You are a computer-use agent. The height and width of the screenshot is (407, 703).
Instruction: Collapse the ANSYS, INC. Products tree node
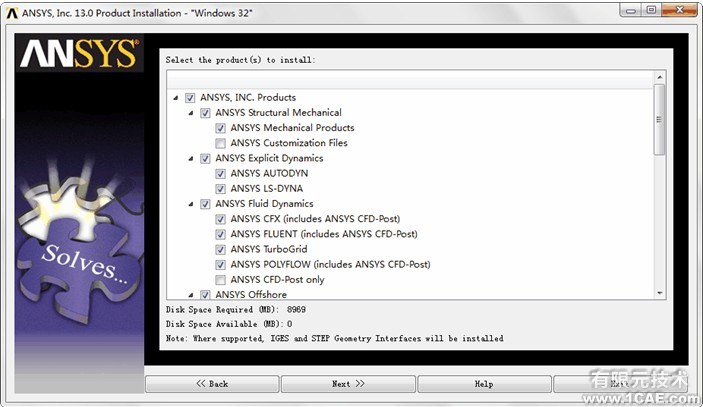[x=176, y=98]
